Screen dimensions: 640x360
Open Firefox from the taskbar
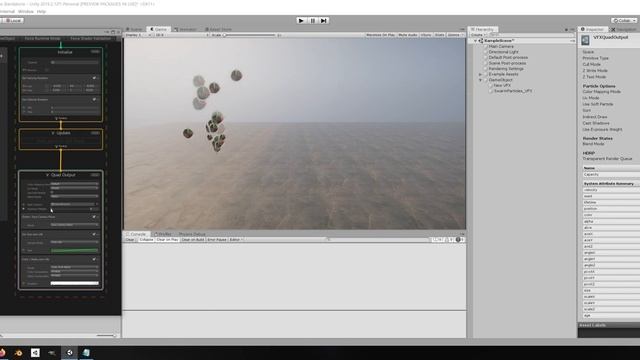(2, 353)
